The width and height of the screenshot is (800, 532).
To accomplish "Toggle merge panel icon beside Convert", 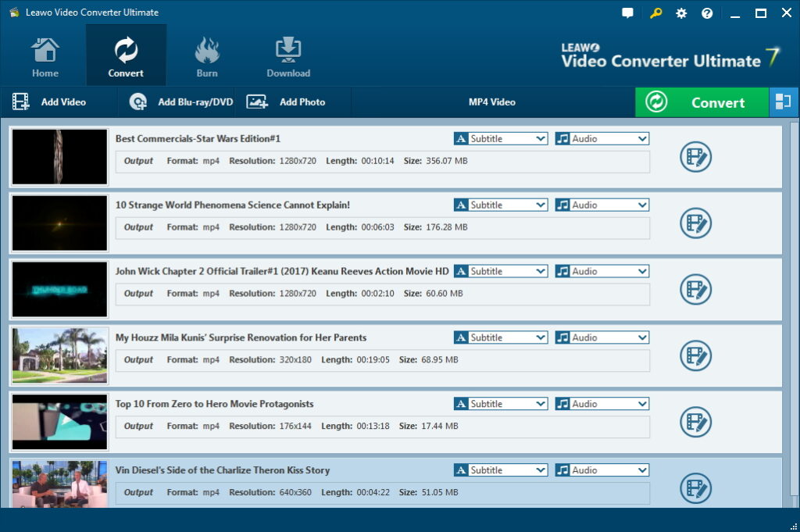I will (784, 102).
